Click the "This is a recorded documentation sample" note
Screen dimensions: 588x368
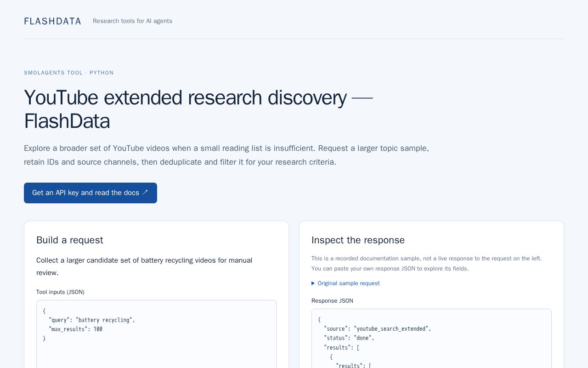point(427,264)
